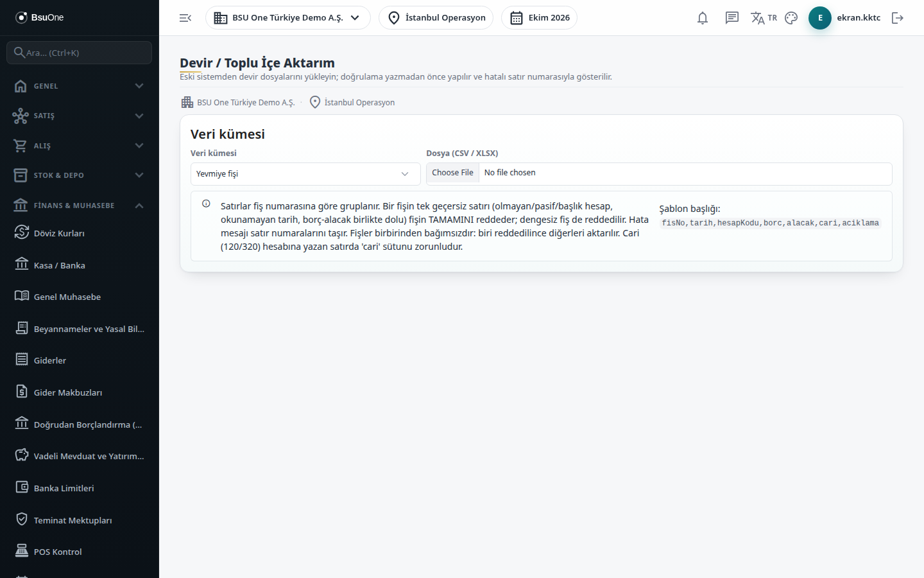Image resolution: width=924 pixels, height=578 pixels.
Task: Click the Choose File button
Action: click(452, 173)
